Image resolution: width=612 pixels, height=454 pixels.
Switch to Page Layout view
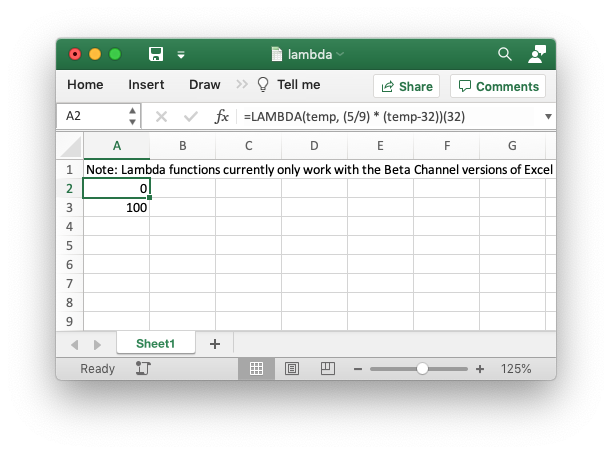tap(292, 369)
